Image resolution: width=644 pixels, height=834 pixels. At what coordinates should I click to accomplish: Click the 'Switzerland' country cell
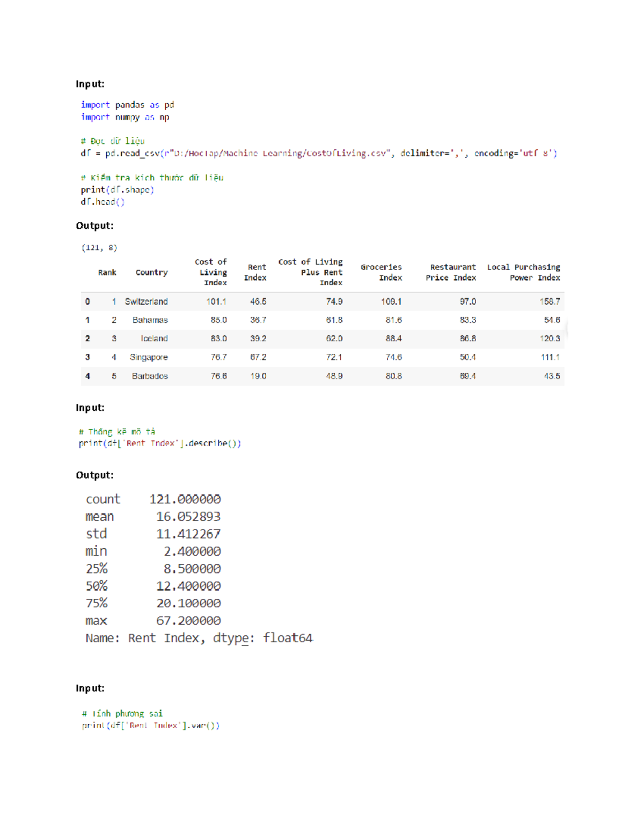pyautogui.click(x=147, y=302)
